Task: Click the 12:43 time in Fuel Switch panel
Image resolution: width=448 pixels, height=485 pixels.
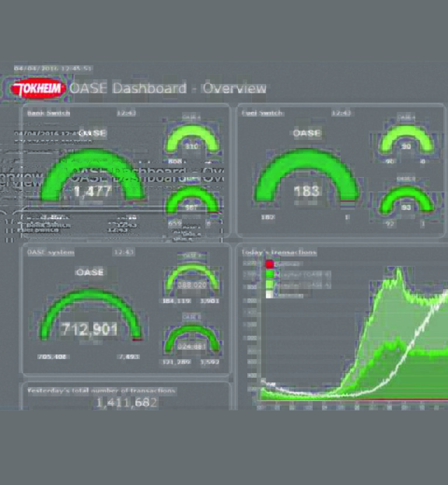Action: pyautogui.click(x=341, y=113)
